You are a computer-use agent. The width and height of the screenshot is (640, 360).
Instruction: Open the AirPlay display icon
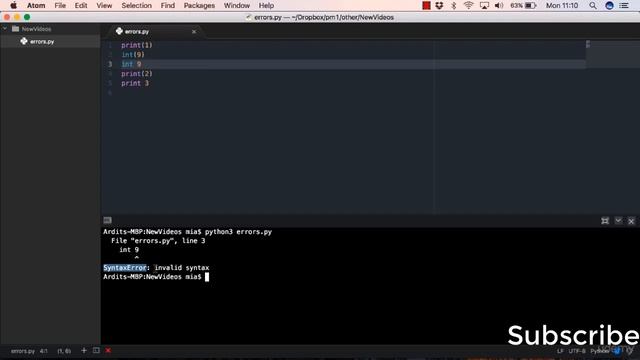click(484, 5)
